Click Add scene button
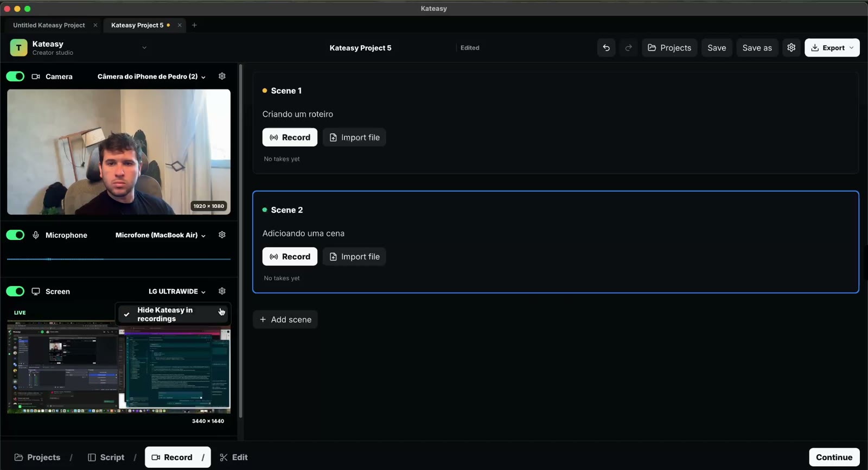The height and width of the screenshot is (470, 868). [x=285, y=320]
